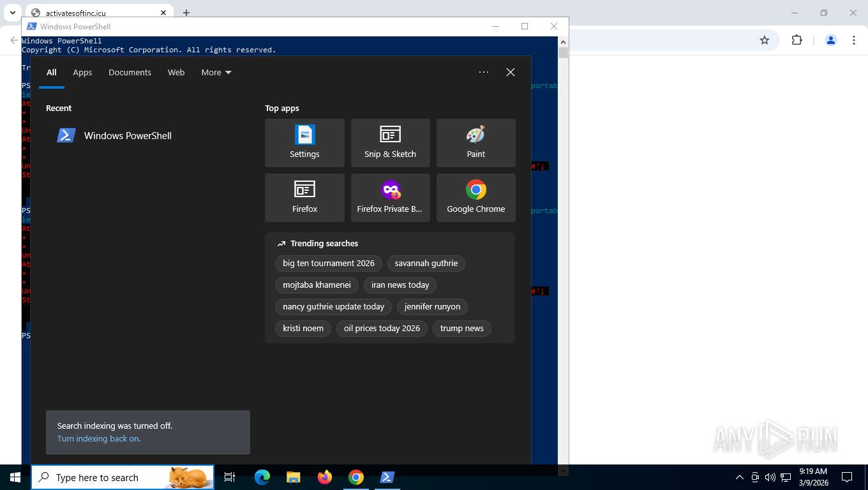Screen dimensions: 868x490
Task: Click PowerShell window scrollbar down arrow
Action: click(x=563, y=471)
